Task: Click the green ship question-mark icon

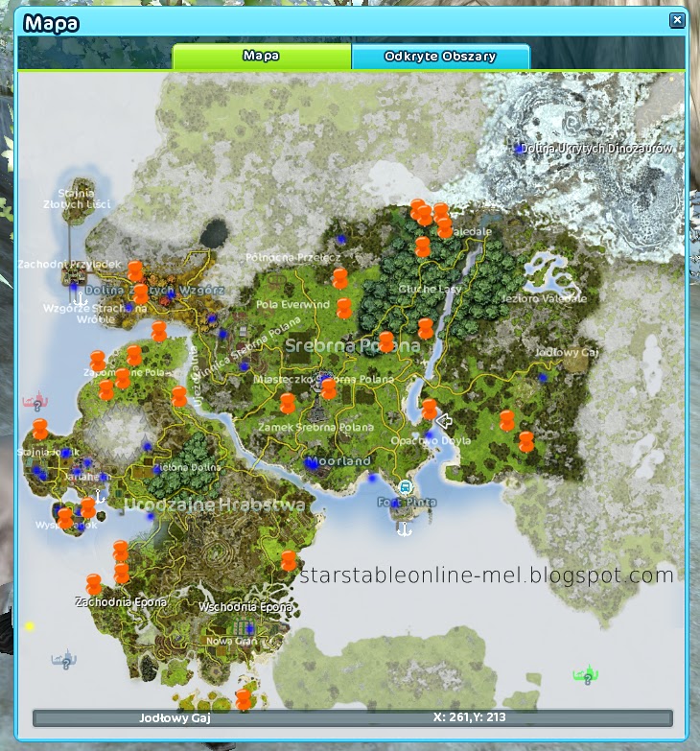Action: (586, 675)
